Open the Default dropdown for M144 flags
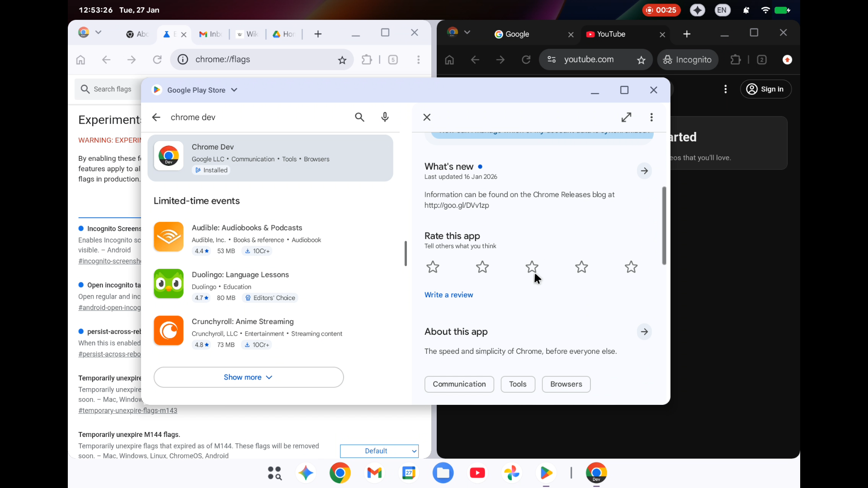 (379, 451)
